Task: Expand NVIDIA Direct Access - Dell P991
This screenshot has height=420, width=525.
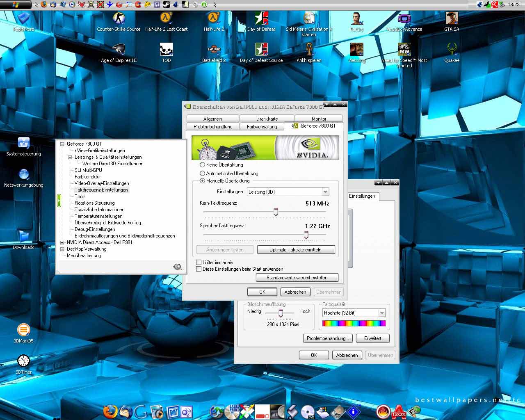Action: coord(62,242)
